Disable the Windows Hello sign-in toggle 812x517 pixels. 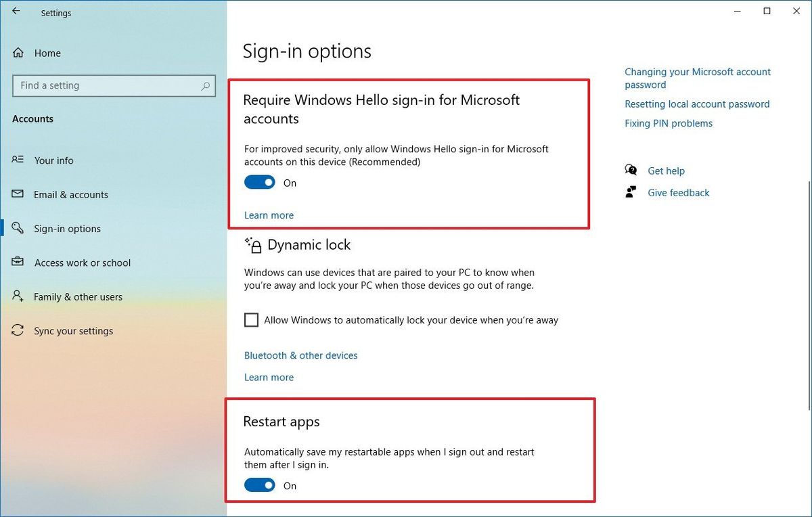pos(259,182)
